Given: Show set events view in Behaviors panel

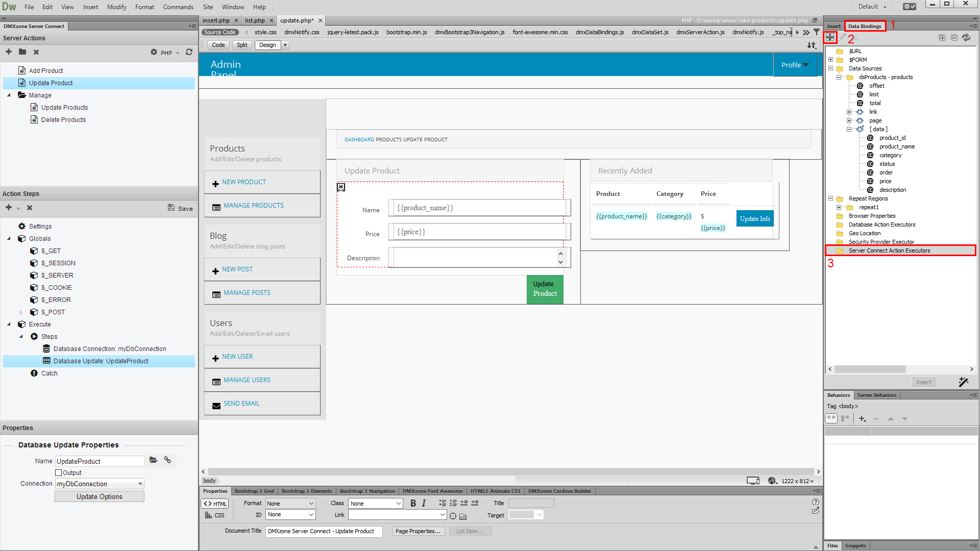Looking at the screenshot, I should (x=831, y=418).
